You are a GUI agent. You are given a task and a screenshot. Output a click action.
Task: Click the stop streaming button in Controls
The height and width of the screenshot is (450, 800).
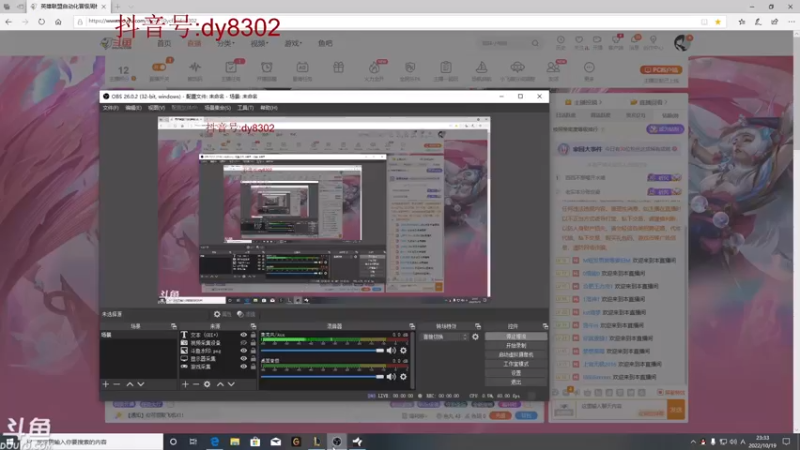(x=516, y=337)
